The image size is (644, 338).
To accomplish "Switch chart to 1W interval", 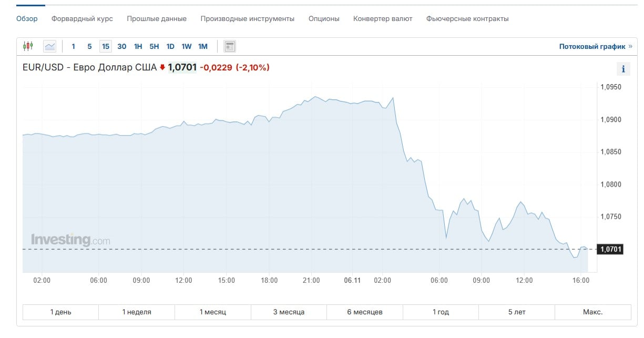I will pyautogui.click(x=187, y=46).
